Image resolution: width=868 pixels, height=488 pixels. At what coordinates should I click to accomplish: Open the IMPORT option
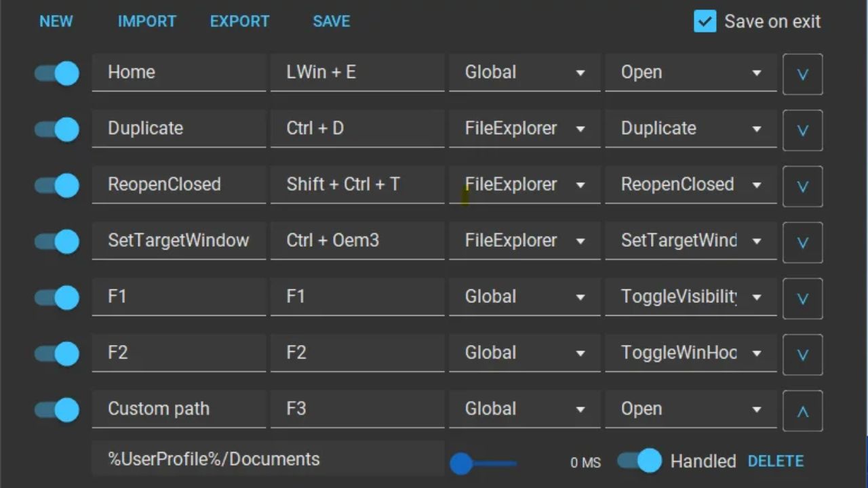pyautogui.click(x=147, y=22)
